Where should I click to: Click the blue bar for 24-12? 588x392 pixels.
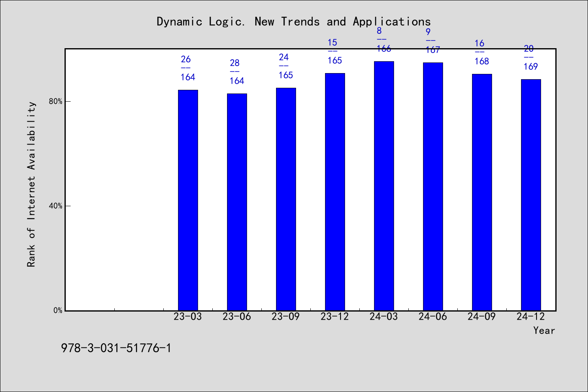531,195
